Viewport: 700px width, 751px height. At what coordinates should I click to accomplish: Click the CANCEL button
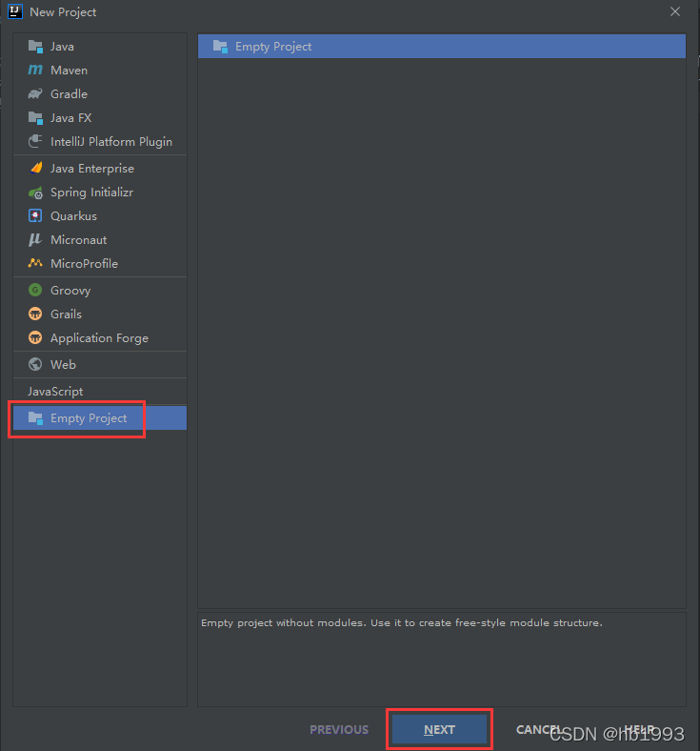coord(538,729)
